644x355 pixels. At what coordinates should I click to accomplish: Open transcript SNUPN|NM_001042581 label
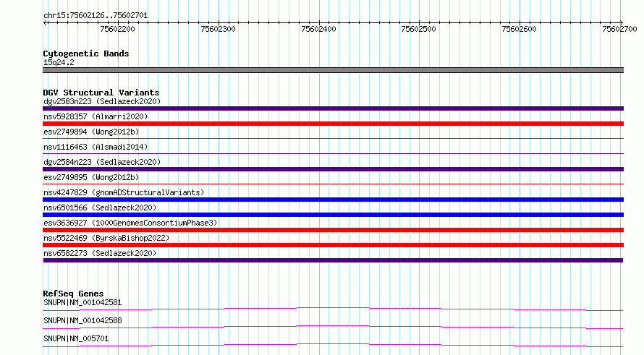(x=82, y=302)
